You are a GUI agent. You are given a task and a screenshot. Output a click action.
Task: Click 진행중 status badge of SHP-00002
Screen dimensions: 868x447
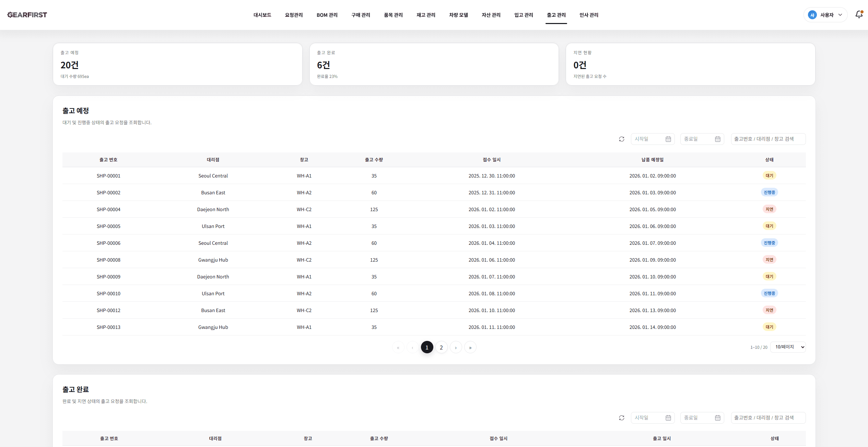pyautogui.click(x=769, y=193)
